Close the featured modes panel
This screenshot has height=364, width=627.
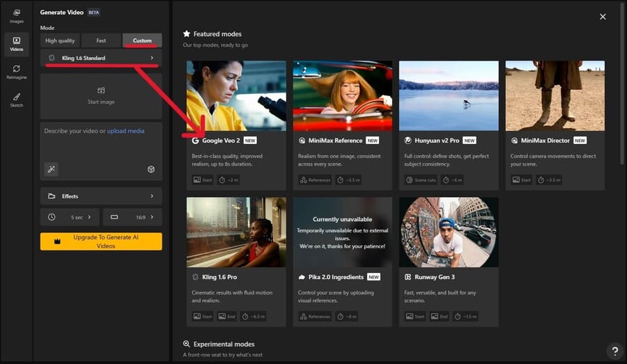(x=603, y=17)
